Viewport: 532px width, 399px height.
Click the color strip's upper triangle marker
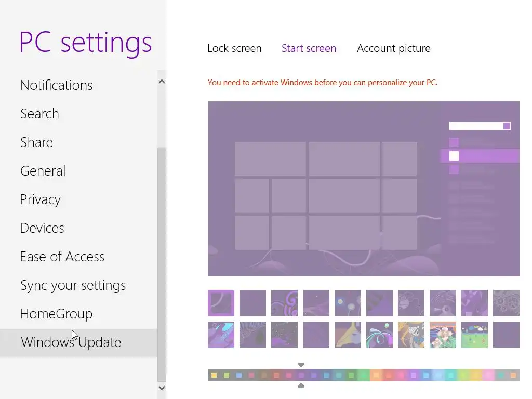pos(301,365)
